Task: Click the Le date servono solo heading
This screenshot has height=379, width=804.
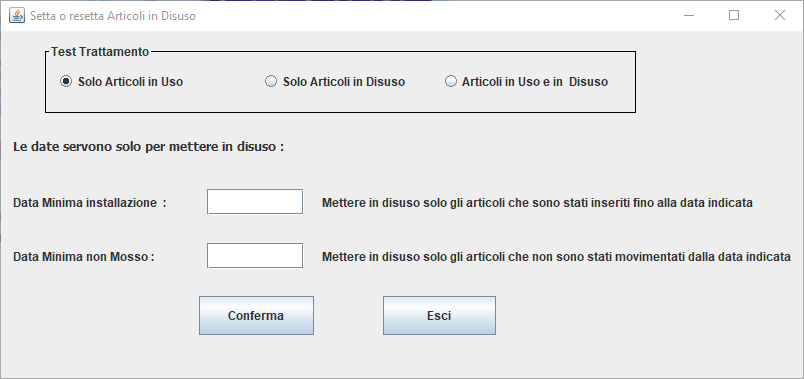Action: coord(148,147)
